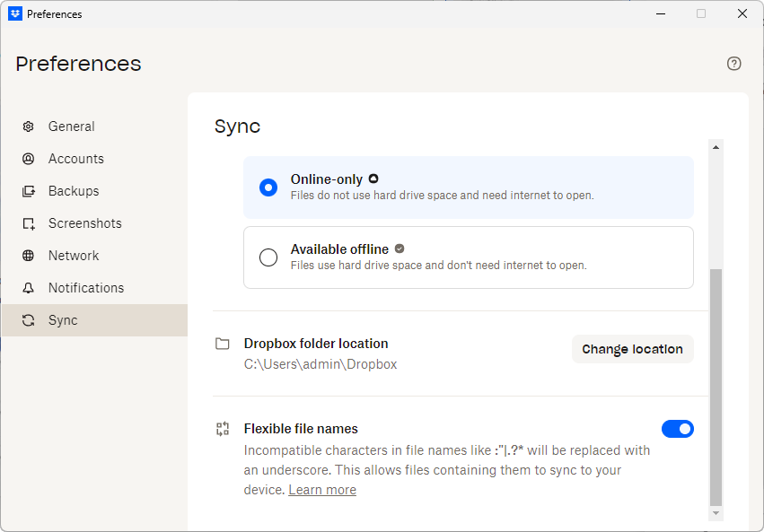Open the Learn more link

322,490
